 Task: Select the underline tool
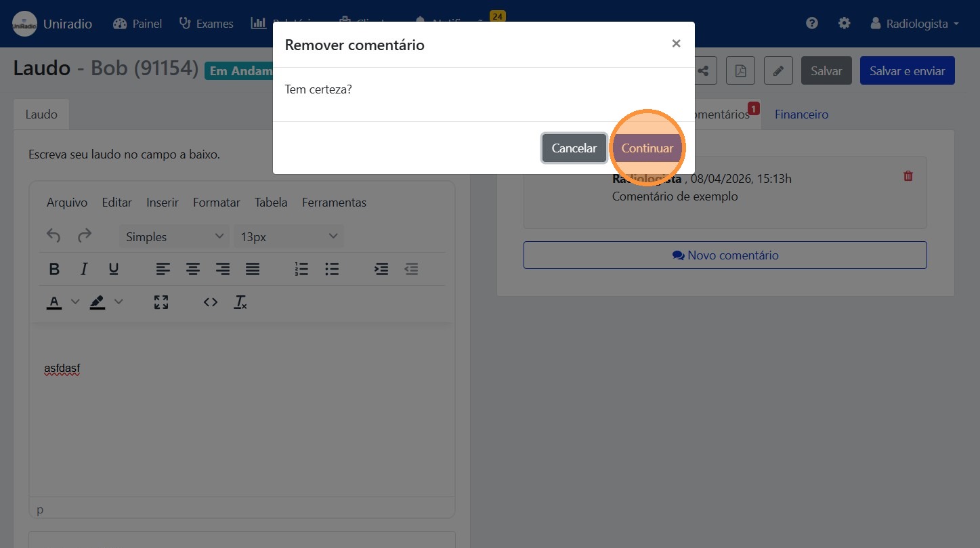114,268
